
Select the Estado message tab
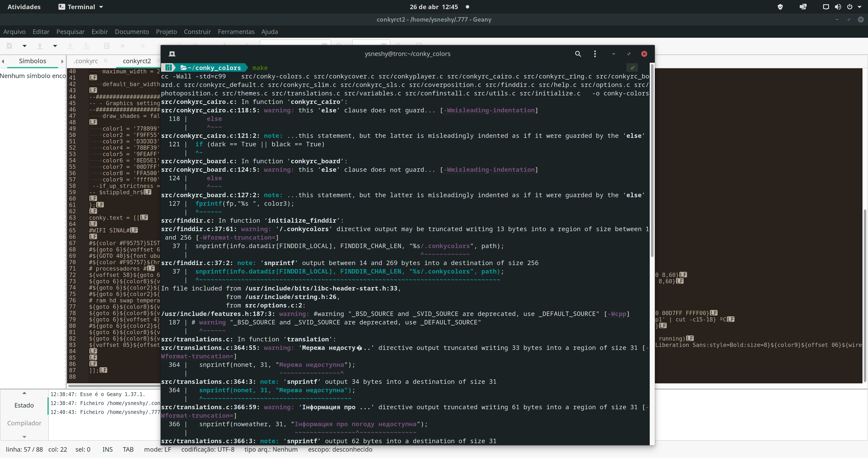pyautogui.click(x=24, y=405)
